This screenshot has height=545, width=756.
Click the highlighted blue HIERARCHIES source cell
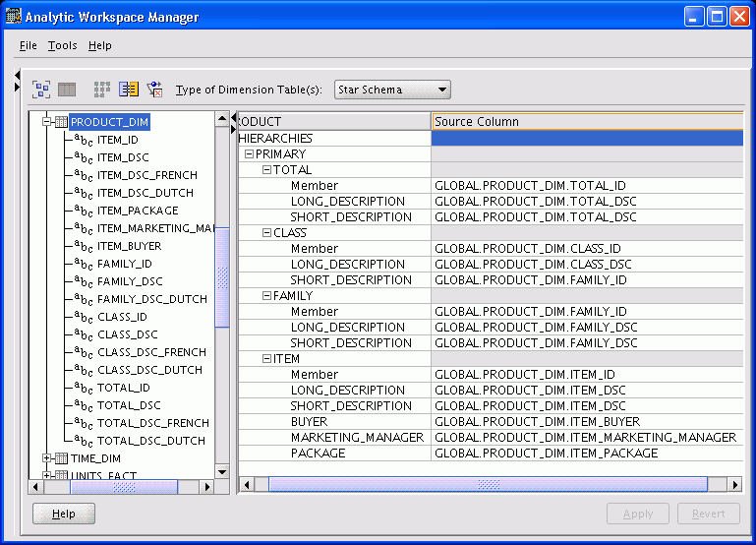point(587,139)
